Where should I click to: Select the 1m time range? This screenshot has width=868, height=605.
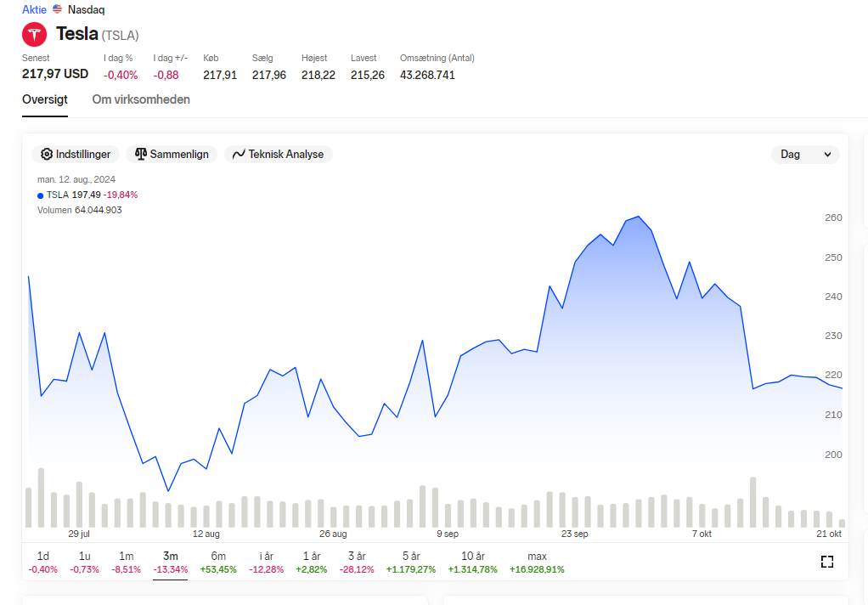[x=127, y=563]
